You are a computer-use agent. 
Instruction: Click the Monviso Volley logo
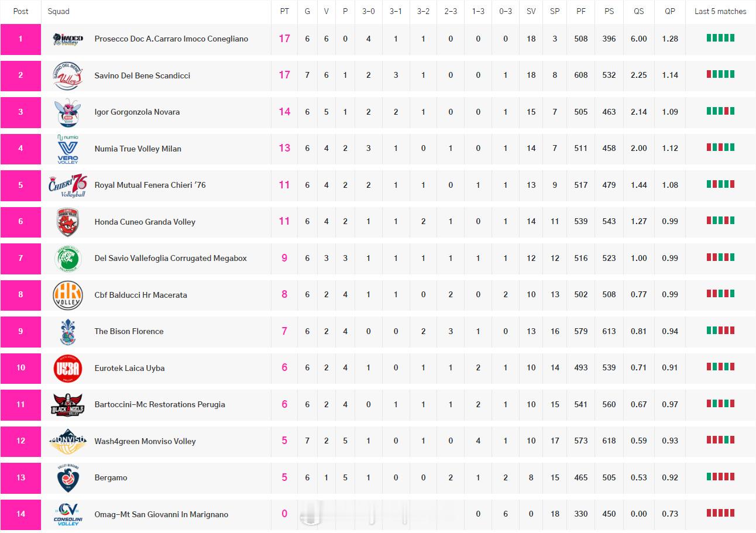point(68,441)
